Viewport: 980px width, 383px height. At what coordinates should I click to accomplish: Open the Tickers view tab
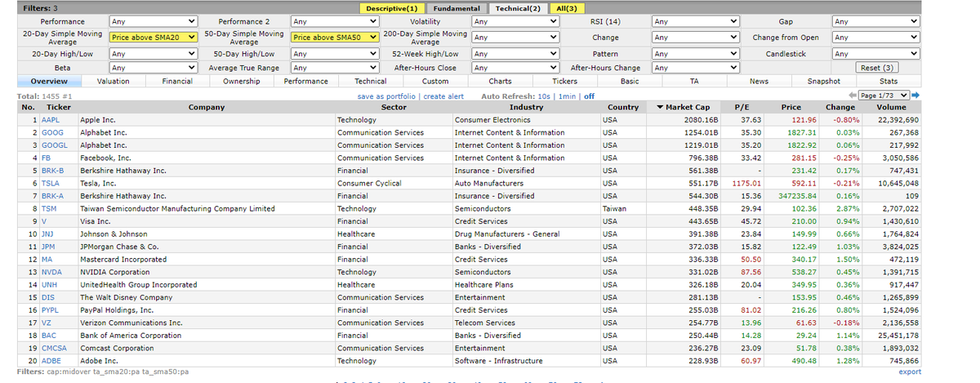coord(564,82)
